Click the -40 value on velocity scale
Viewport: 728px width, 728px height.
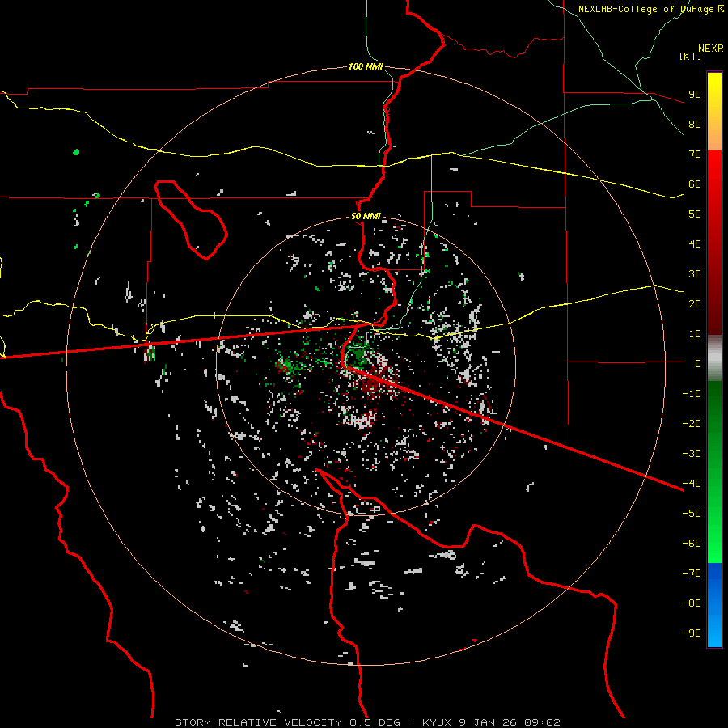point(692,484)
